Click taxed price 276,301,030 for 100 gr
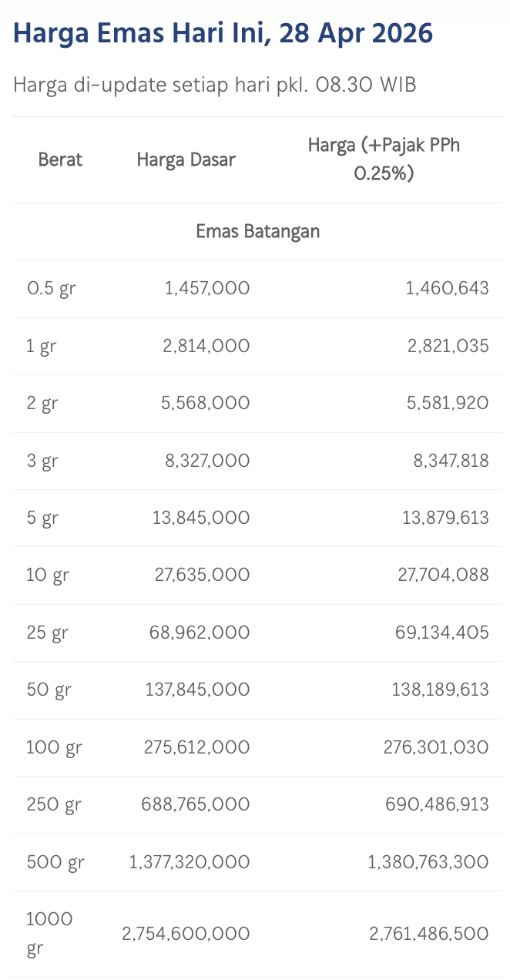This screenshot has height=980, width=510. point(435,747)
